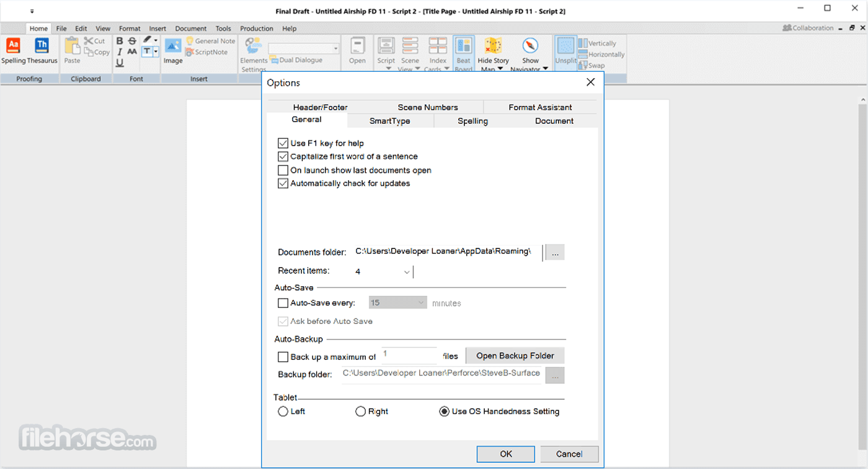Viewport: 868px width, 469px height.
Task: Click the backup maximum files input field
Action: (409, 355)
